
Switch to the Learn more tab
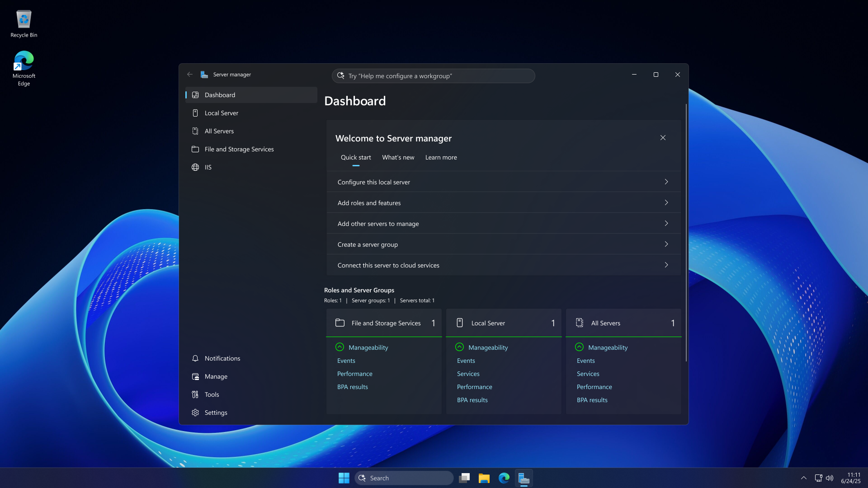441,157
